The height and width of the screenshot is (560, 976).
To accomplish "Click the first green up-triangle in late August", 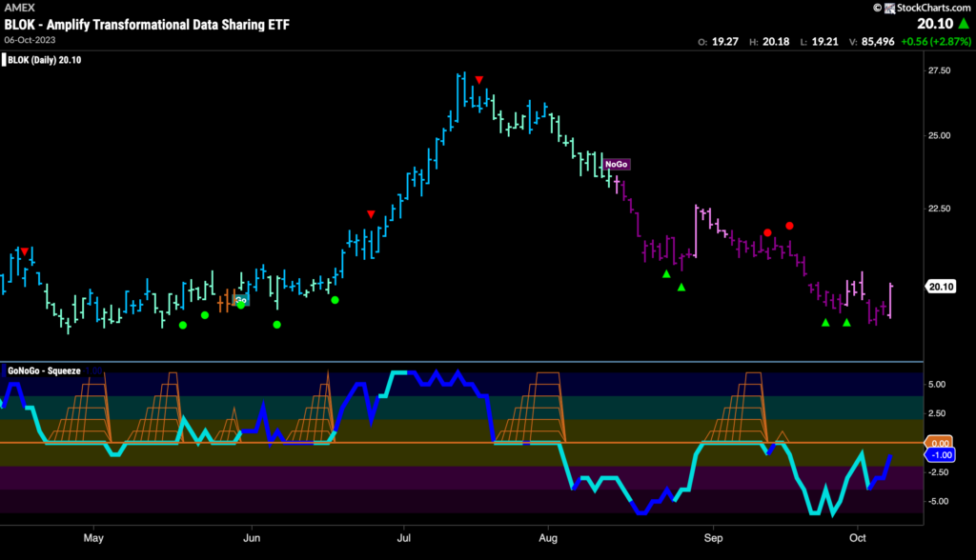I will point(666,273).
